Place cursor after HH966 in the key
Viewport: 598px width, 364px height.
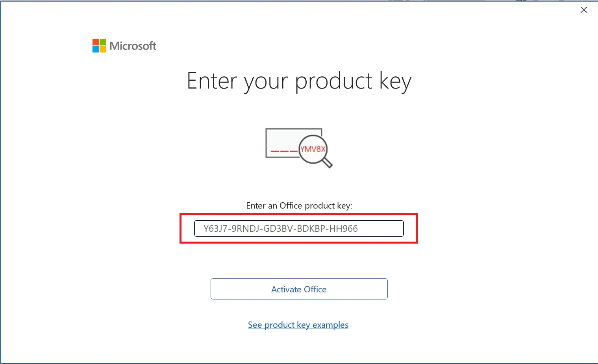(358, 228)
